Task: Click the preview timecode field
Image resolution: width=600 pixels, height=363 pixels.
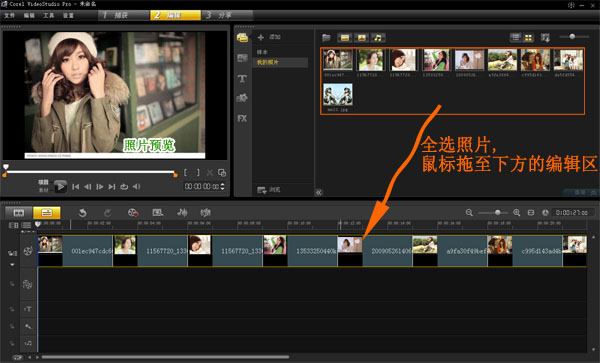Action: (202, 186)
